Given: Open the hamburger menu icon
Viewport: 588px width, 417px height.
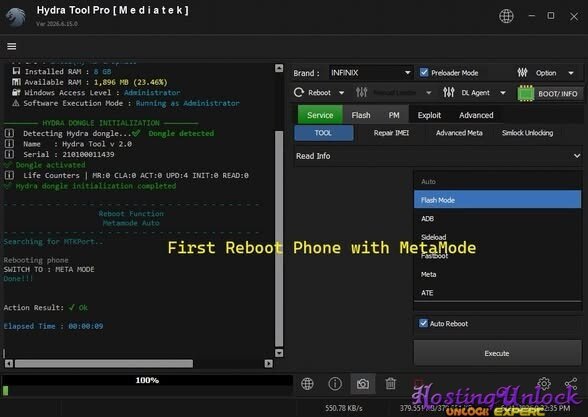Looking at the screenshot, I should pyautogui.click(x=12, y=46).
